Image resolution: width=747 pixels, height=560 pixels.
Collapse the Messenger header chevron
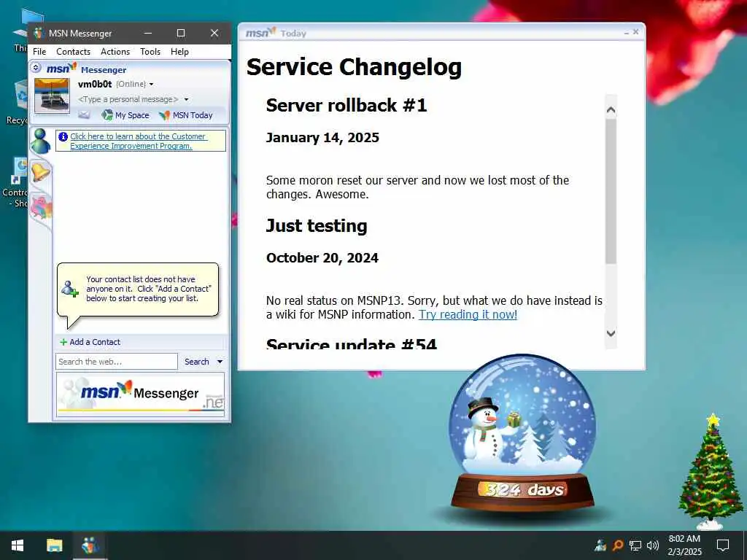coord(36,68)
